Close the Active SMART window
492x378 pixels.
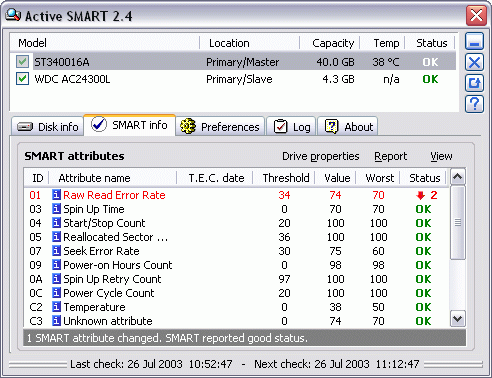coord(476,15)
